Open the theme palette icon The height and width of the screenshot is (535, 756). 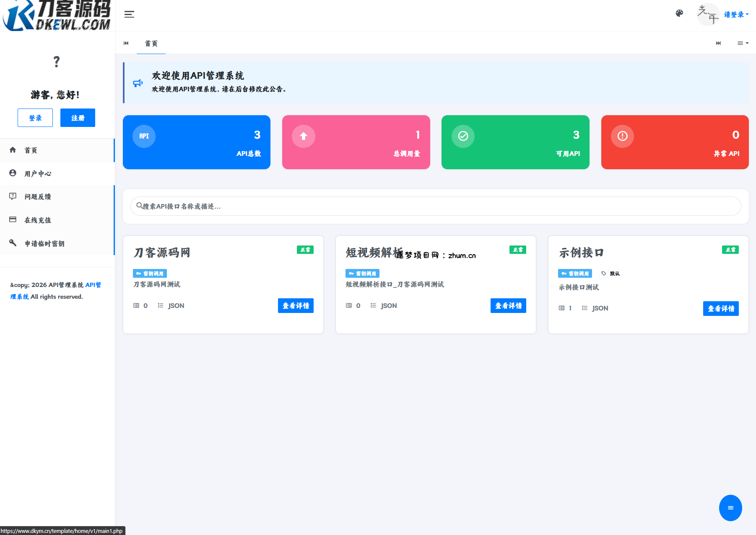679,13
